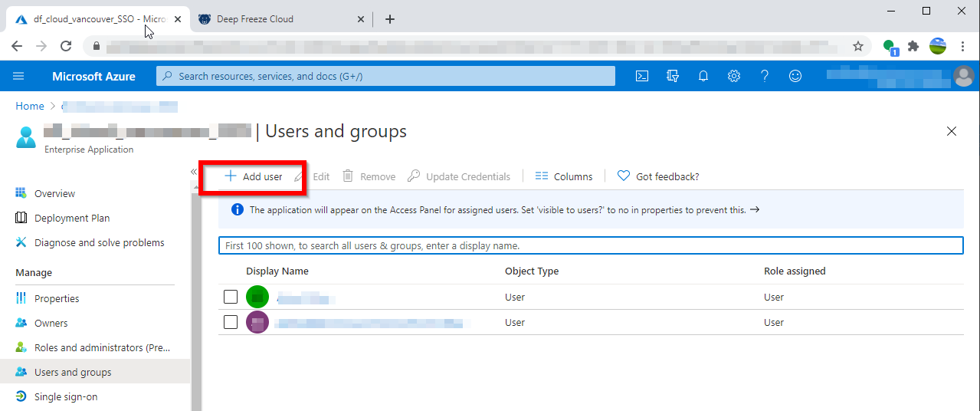
Task: Open the notifications bell
Action: point(703,76)
